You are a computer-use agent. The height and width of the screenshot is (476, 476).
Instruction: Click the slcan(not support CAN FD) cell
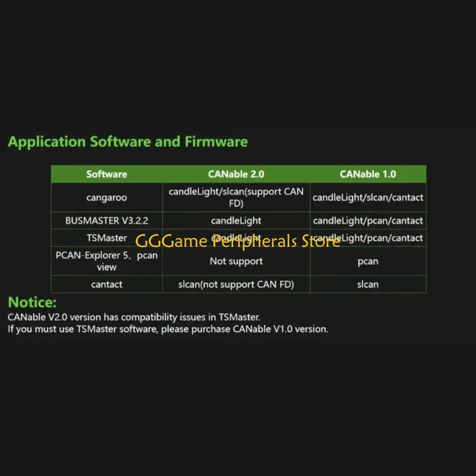click(x=236, y=284)
